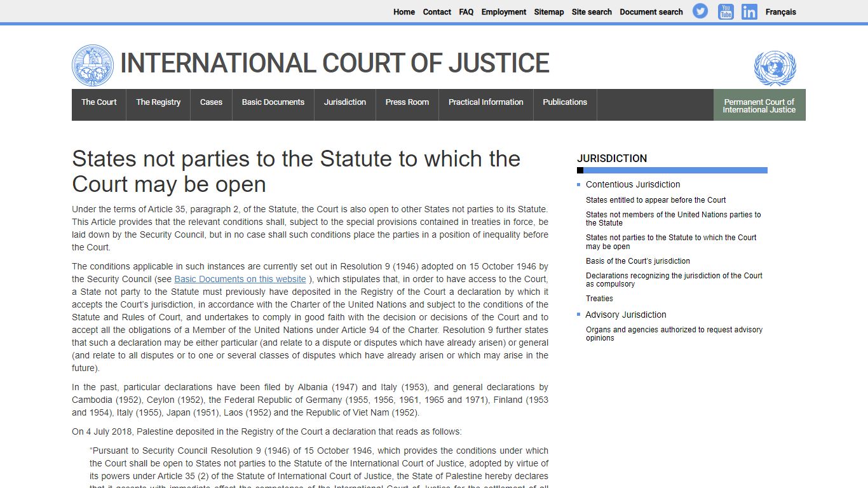The width and height of the screenshot is (868, 488).
Task: Open the Treaties sidebar link
Action: 599,299
